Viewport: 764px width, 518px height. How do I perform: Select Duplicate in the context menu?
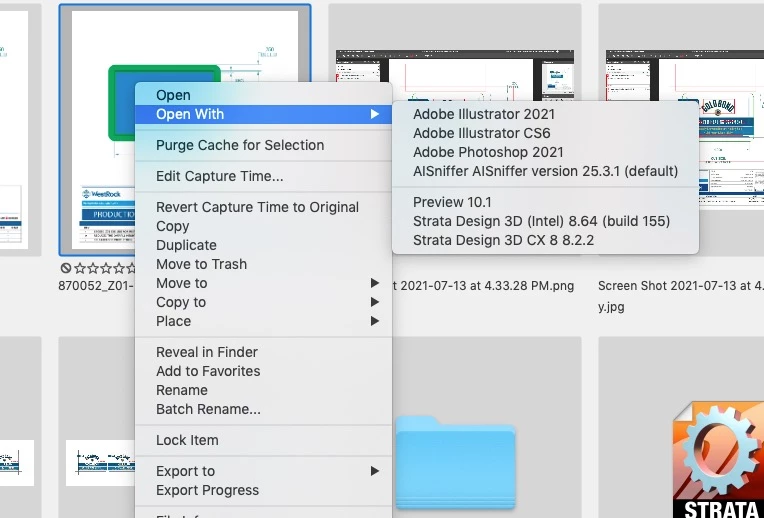click(263, 245)
